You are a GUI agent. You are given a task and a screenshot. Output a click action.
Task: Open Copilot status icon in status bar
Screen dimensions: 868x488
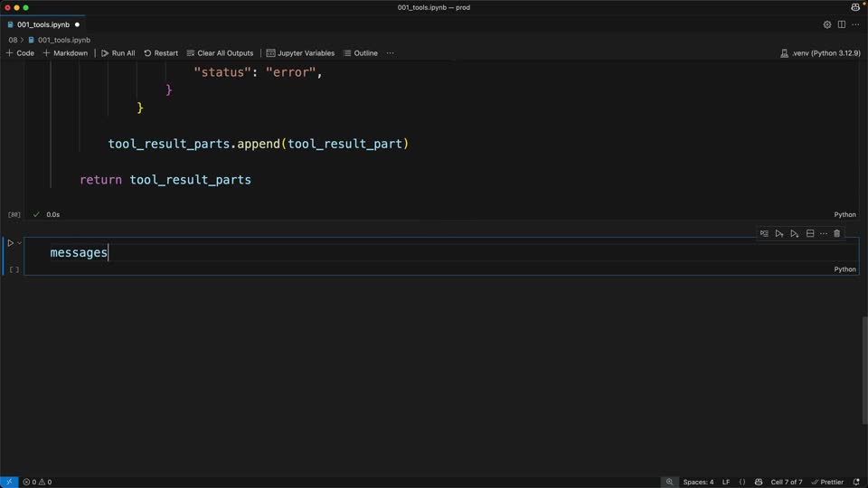(759, 482)
